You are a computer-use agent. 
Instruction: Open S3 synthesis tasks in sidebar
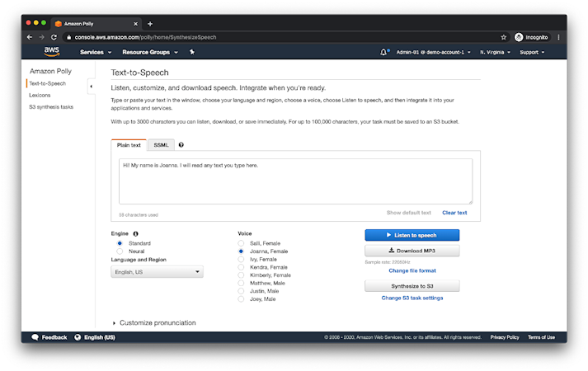coord(51,107)
